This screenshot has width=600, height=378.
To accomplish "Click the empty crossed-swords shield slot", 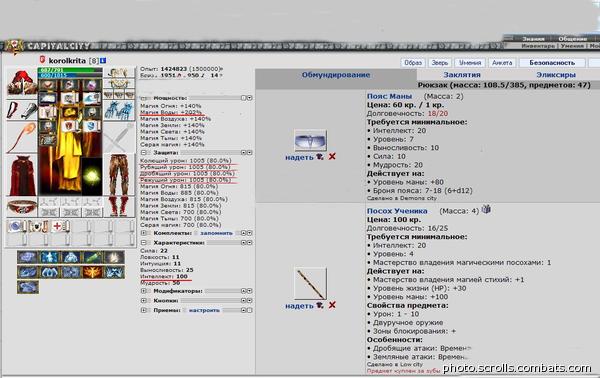I will point(119,138).
